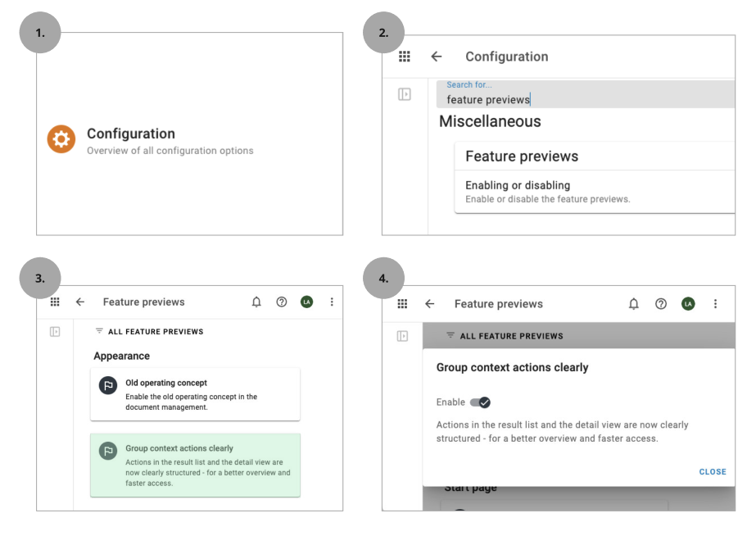Click app grid icon in panel 3
The width and height of the screenshot is (756, 536).
point(55,302)
